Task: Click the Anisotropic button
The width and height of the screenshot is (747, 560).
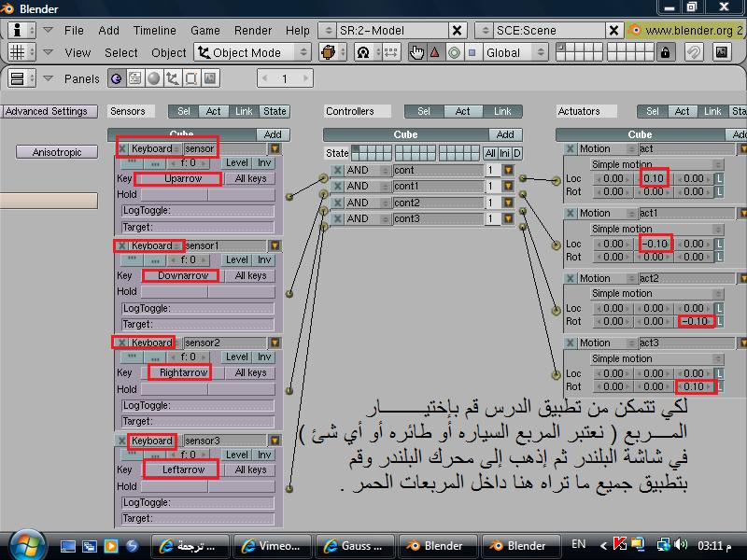Action: (x=57, y=152)
